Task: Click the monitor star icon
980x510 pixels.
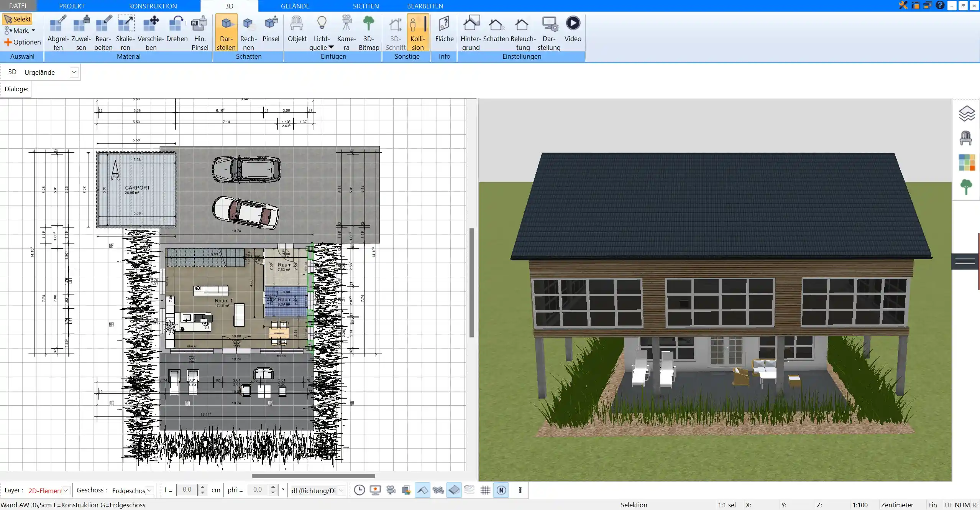Action: pyautogui.click(x=375, y=490)
